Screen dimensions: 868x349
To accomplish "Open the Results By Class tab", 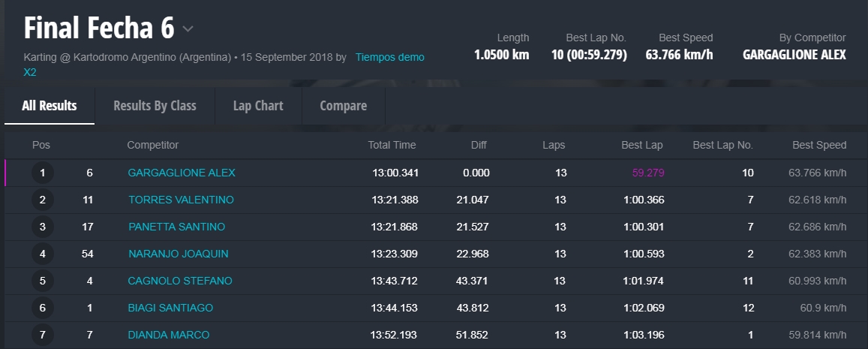I will [x=155, y=106].
